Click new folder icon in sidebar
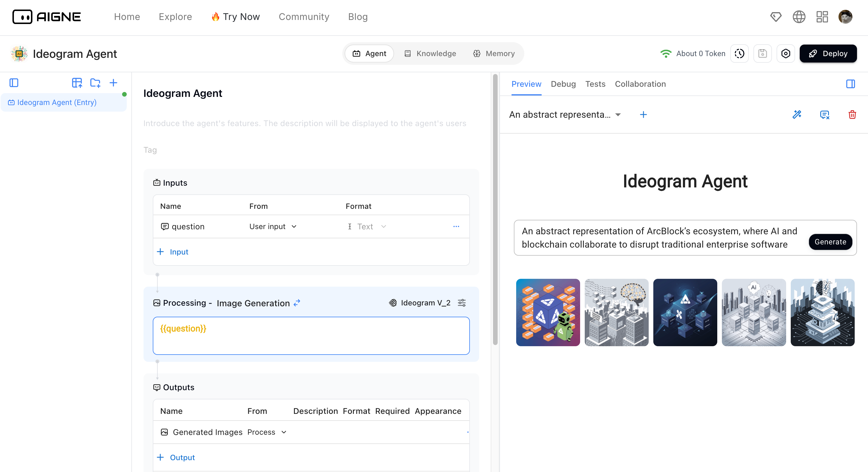 tap(95, 83)
